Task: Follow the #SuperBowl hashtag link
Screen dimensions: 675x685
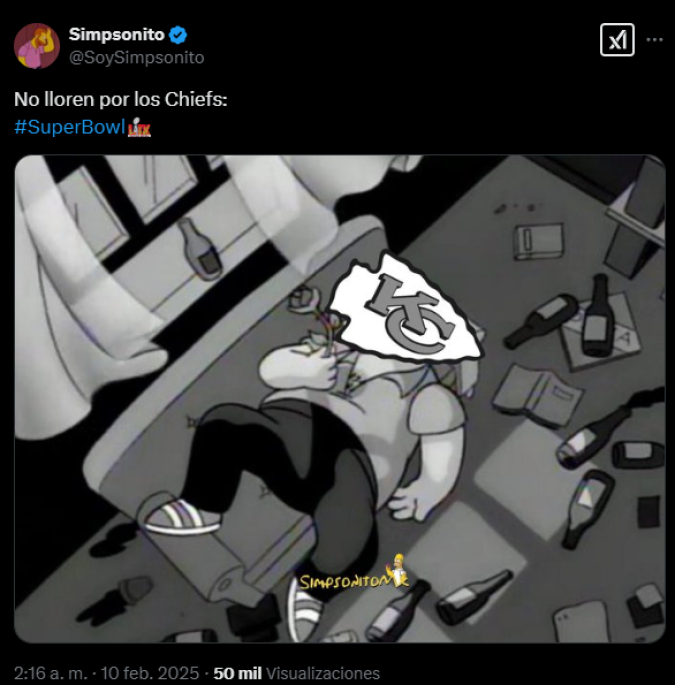Action: [x=70, y=128]
